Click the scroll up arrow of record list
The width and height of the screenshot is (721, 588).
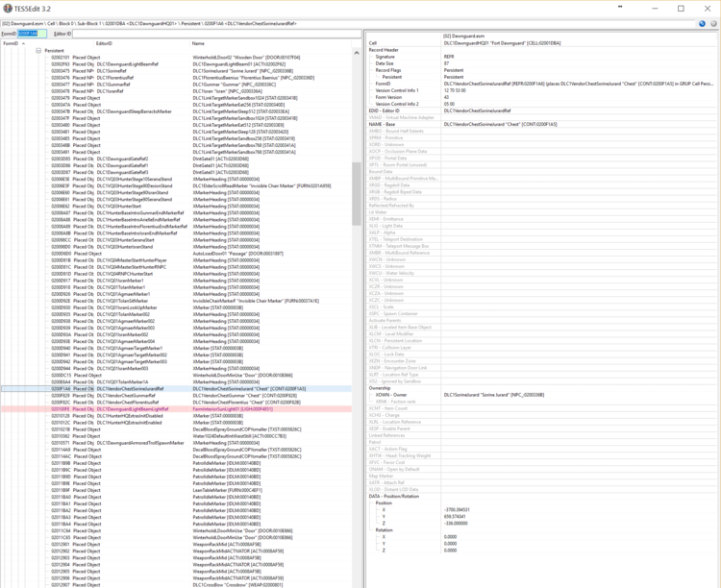[357, 53]
